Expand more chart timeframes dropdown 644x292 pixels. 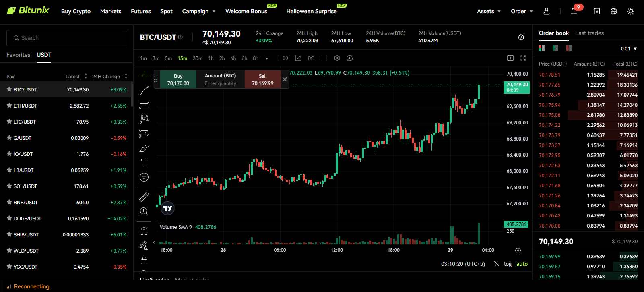267,58
